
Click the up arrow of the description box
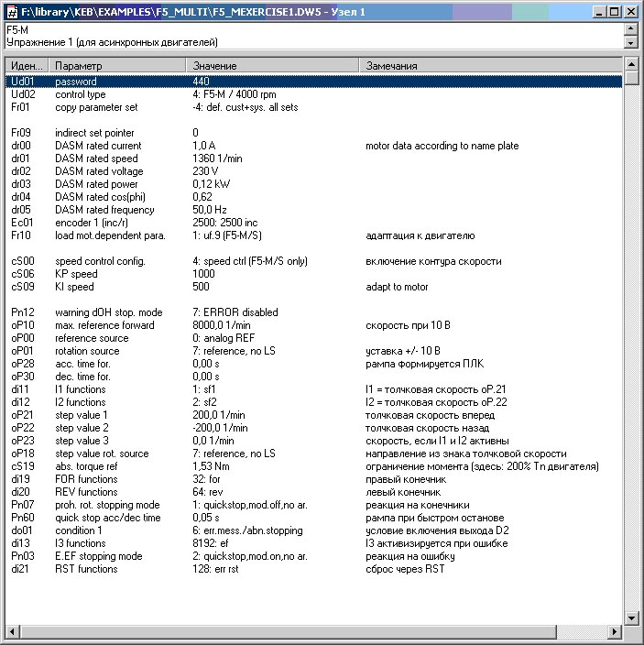630,30
